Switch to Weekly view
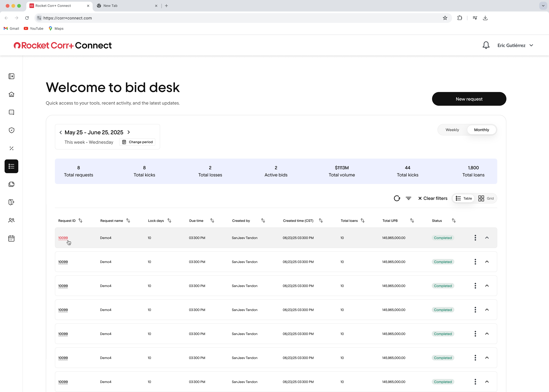The width and height of the screenshot is (549, 392). point(452,130)
